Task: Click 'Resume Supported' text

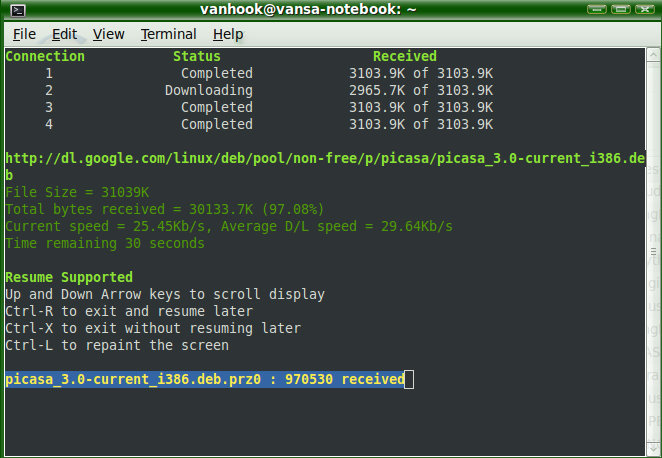Action: click(x=69, y=277)
